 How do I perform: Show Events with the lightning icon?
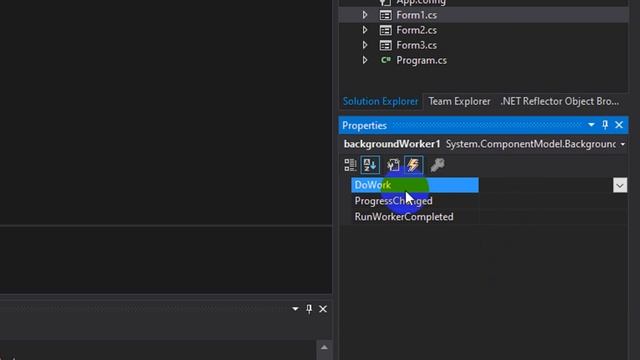click(413, 165)
